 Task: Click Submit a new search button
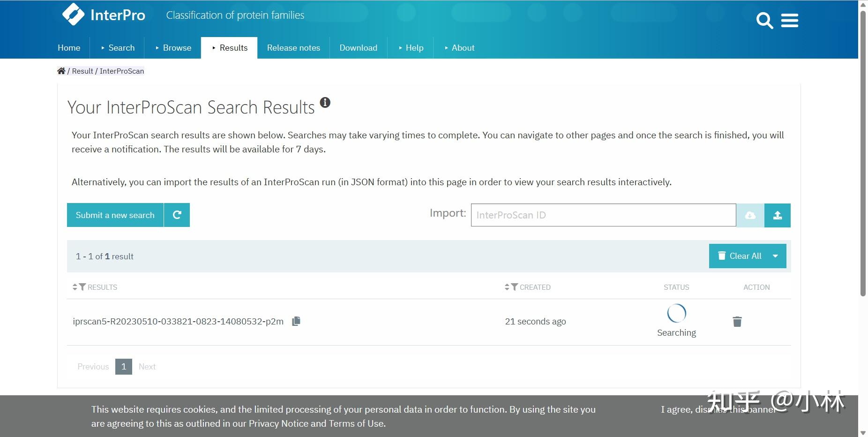(115, 215)
